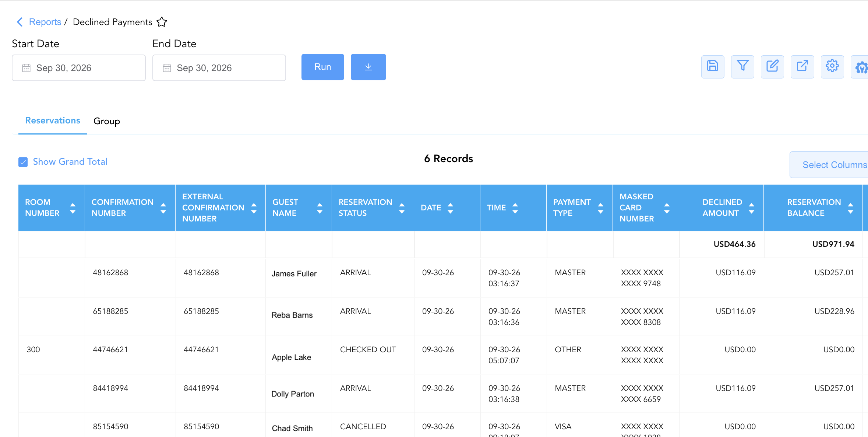Go back to the Reports link

coord(45,22)
